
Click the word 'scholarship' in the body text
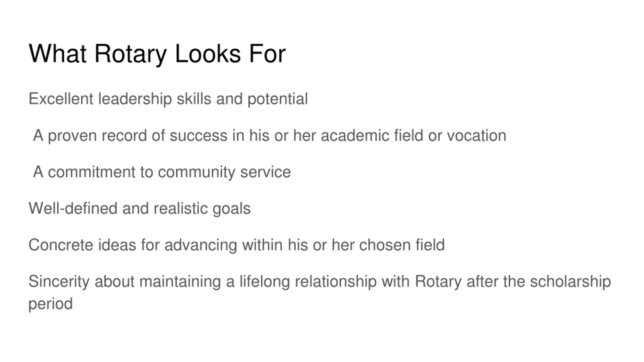click(x=570, y=281)
